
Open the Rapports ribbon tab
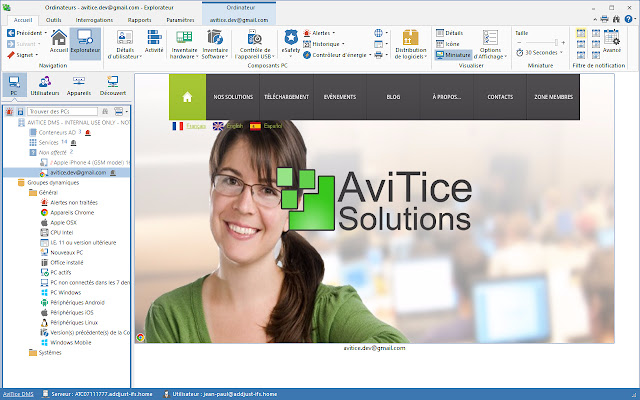coord(140,20)
